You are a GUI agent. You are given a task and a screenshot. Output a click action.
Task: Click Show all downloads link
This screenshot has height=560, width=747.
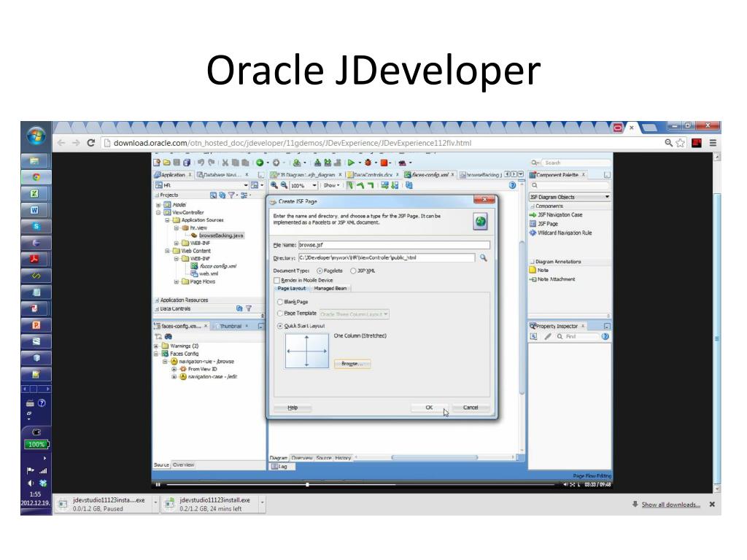tap(671, 505)
